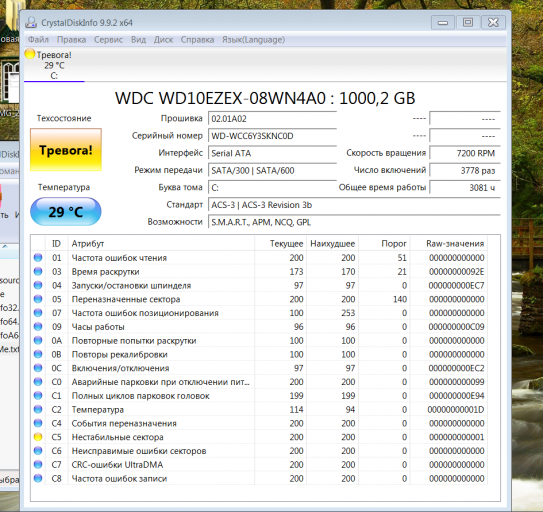The width and height of the screenshot is (543, 512).
Task: Click the Атрибут column header
Action: click(x=161, y=244)
